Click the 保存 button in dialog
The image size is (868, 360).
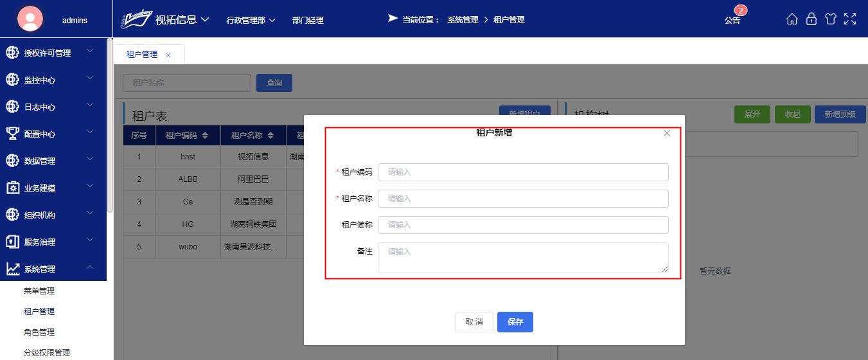click(515, 322)
